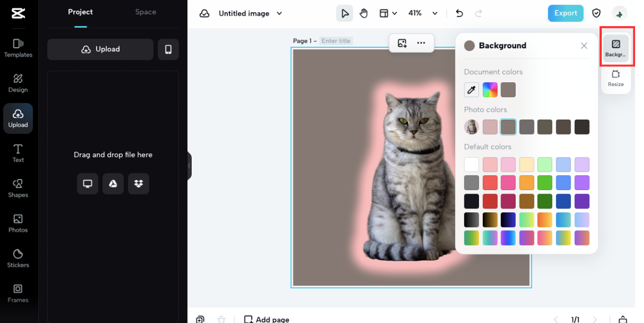
Task: Pick color with the eyedropper tool
Action: click(x=472, y=90)
